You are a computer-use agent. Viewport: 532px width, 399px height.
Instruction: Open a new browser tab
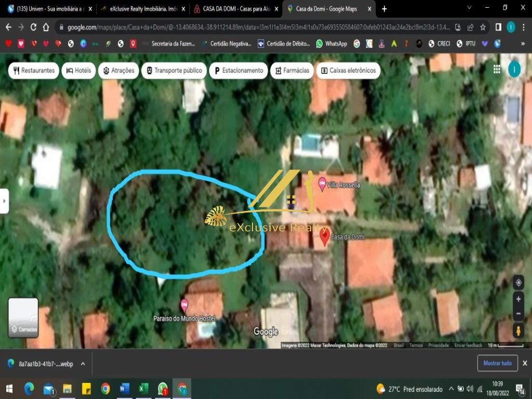(384, 9)
